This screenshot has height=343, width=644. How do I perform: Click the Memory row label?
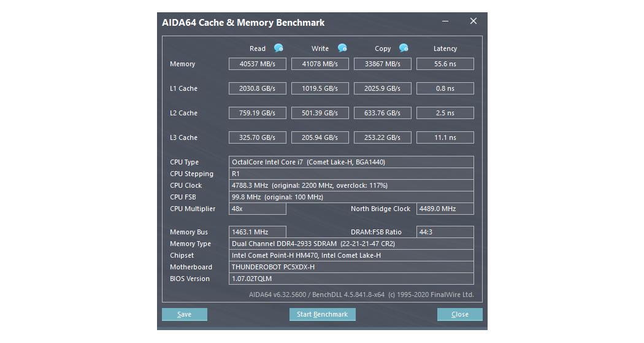click(182, 64)
